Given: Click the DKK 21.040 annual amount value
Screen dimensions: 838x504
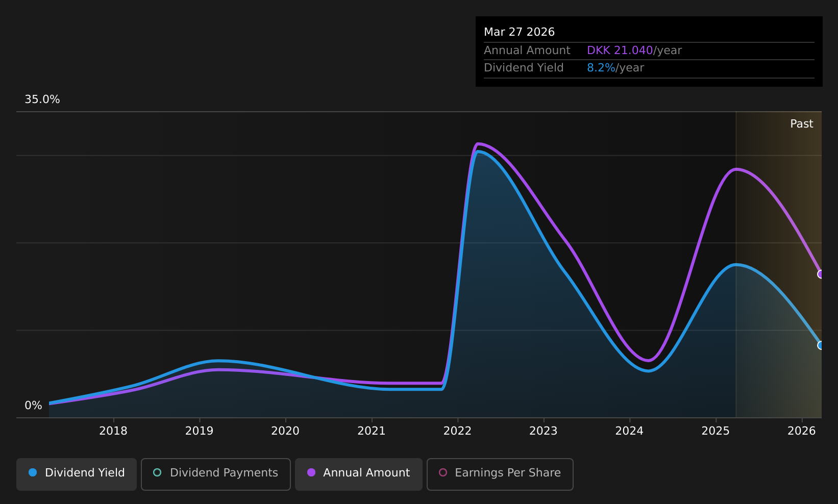Looking at the screenshot, I should (620, 51).
